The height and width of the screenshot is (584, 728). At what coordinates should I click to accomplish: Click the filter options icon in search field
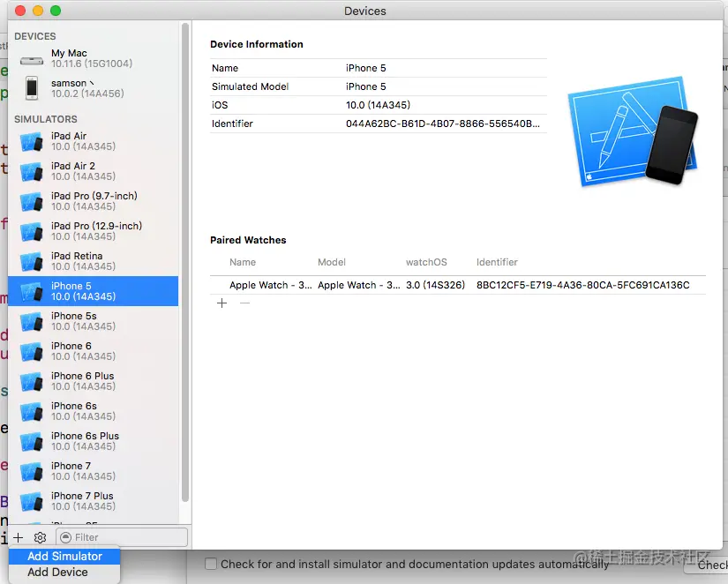tap(66, 537)
